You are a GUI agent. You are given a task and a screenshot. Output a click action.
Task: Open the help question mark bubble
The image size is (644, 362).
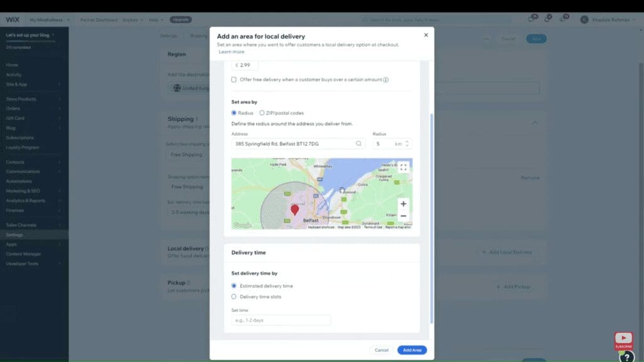click(x=627, y=357)
